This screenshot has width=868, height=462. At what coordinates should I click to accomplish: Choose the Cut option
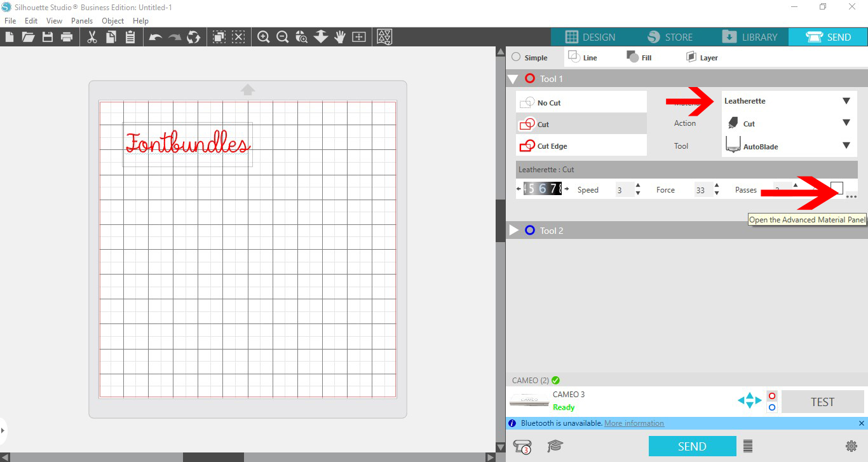[581, 124]
